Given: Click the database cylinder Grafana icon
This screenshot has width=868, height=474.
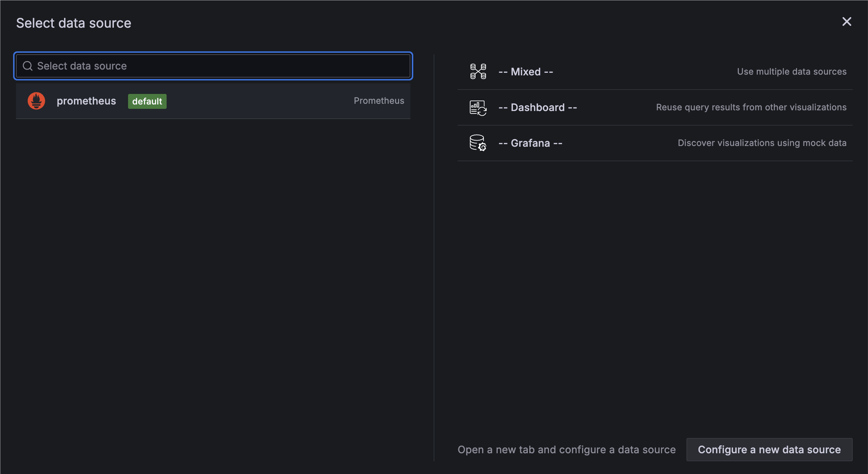Looking at the screenshot, I should point(478,142).
